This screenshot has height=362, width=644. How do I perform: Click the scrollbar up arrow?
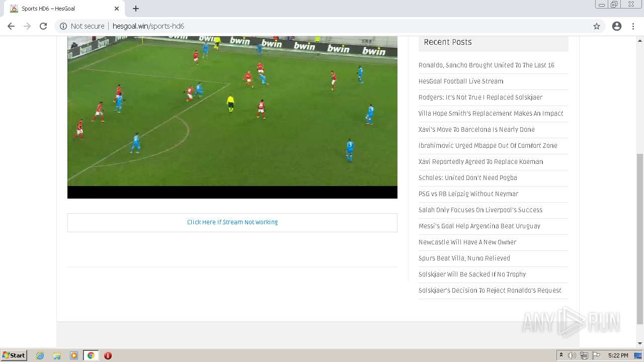tap(640, 40)
